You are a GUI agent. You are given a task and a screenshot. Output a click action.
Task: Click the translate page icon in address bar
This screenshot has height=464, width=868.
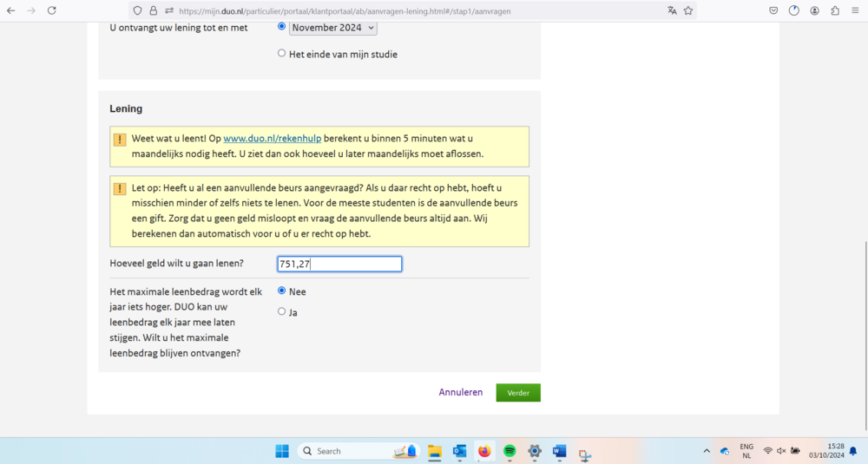click(x=672, y=10)
